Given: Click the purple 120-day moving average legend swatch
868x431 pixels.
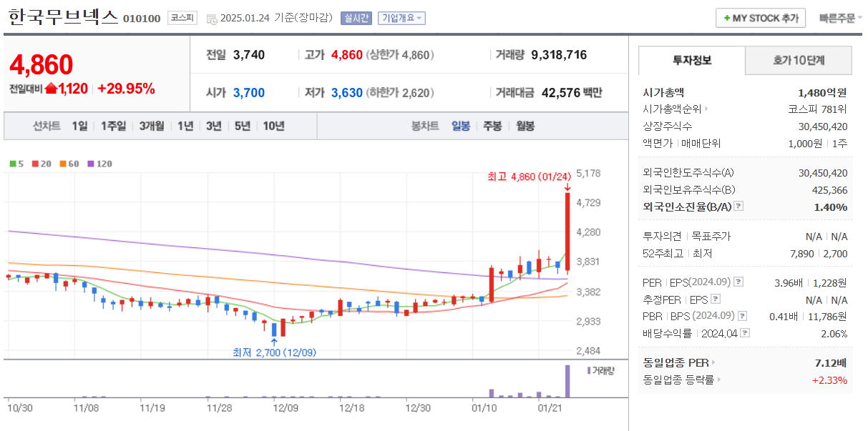Looking at the screenshot, I should point(91,164).
